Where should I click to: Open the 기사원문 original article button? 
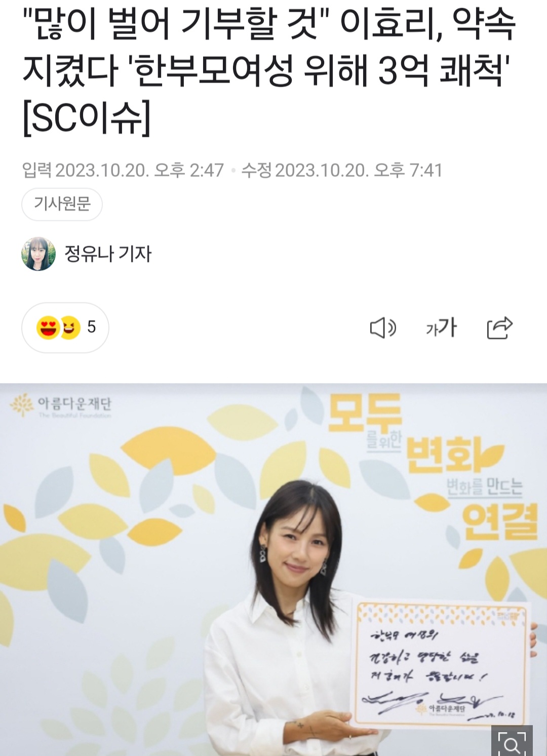62,204
